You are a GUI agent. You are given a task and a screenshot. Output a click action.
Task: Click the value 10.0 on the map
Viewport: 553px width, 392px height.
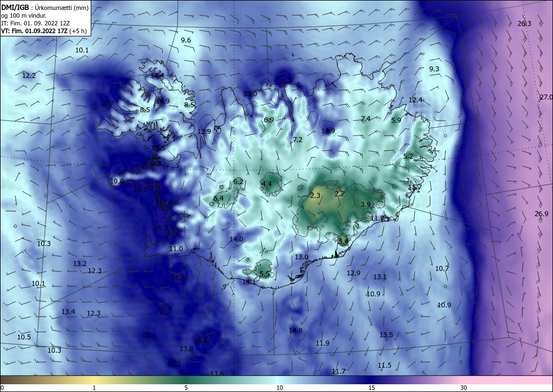[117, 181]
